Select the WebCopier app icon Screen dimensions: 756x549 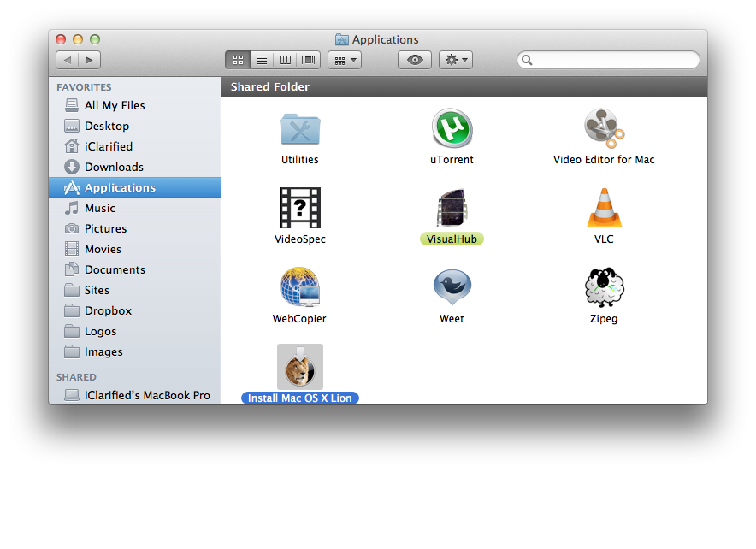pyautogui.click(x=299, y=287)
